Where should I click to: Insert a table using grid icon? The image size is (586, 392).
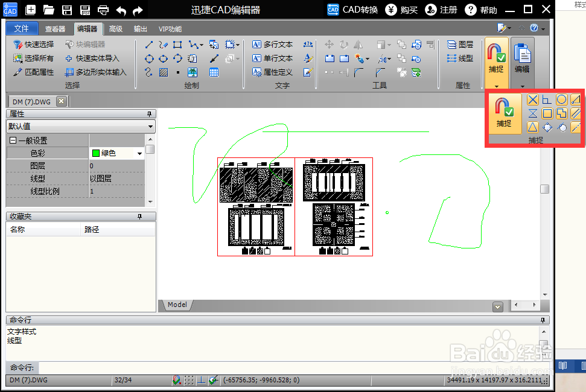click(214, 72)
